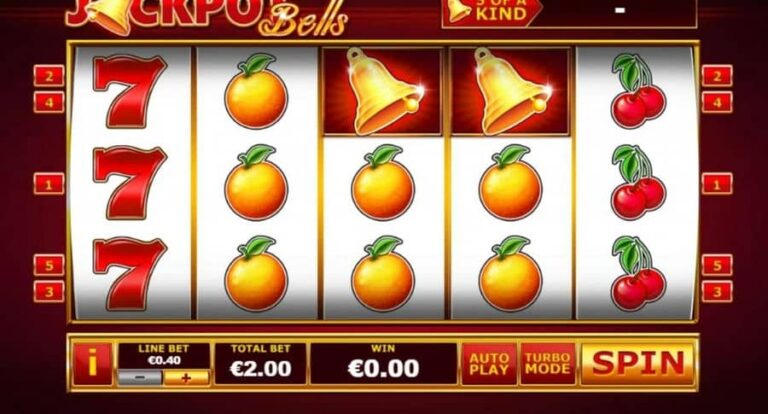Select payline 4 on left side
768x414 pixels.
pyautogui.click(x=49, y=102)
